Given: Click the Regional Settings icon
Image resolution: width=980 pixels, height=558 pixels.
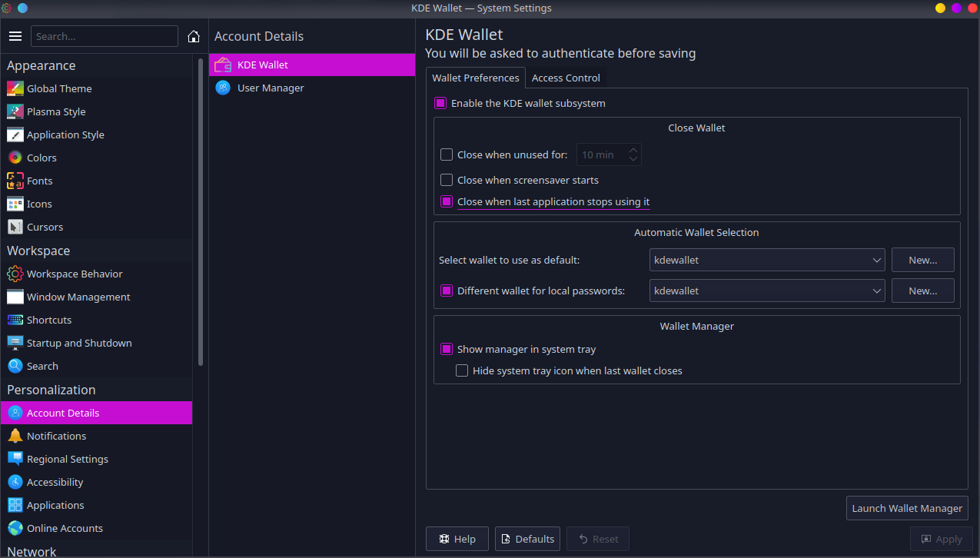Looking at the screenshot, I should pyautogui.click(x=15, y=459).
